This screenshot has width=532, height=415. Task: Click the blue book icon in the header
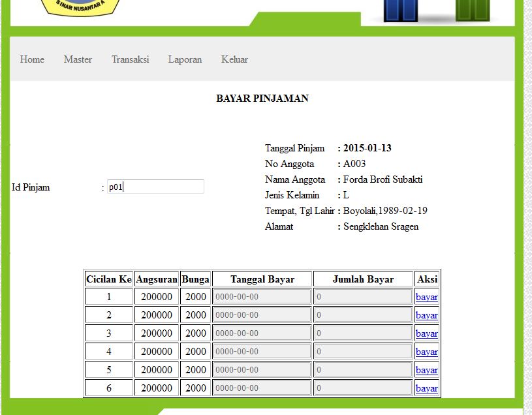click(400, 11)
